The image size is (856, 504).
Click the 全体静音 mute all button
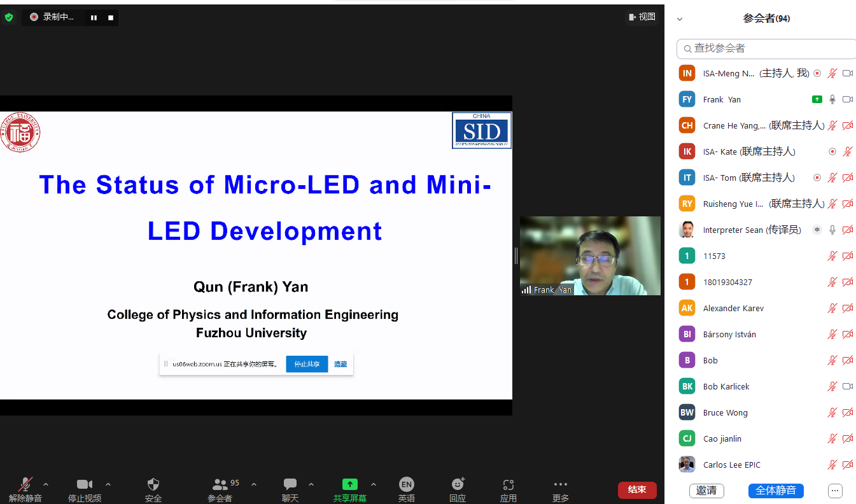(776, 491)
